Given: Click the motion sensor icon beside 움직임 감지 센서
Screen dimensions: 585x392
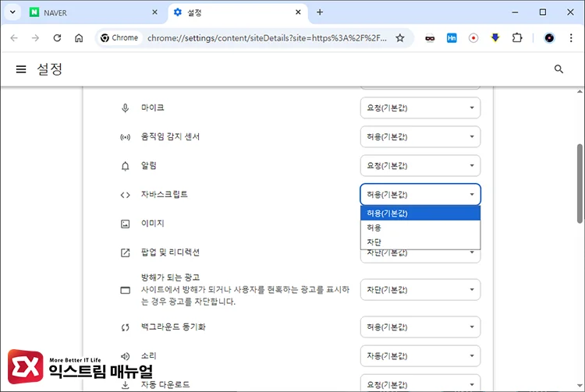Looking at the screenshot, I should pyautogui.click(x=126, y=137).
